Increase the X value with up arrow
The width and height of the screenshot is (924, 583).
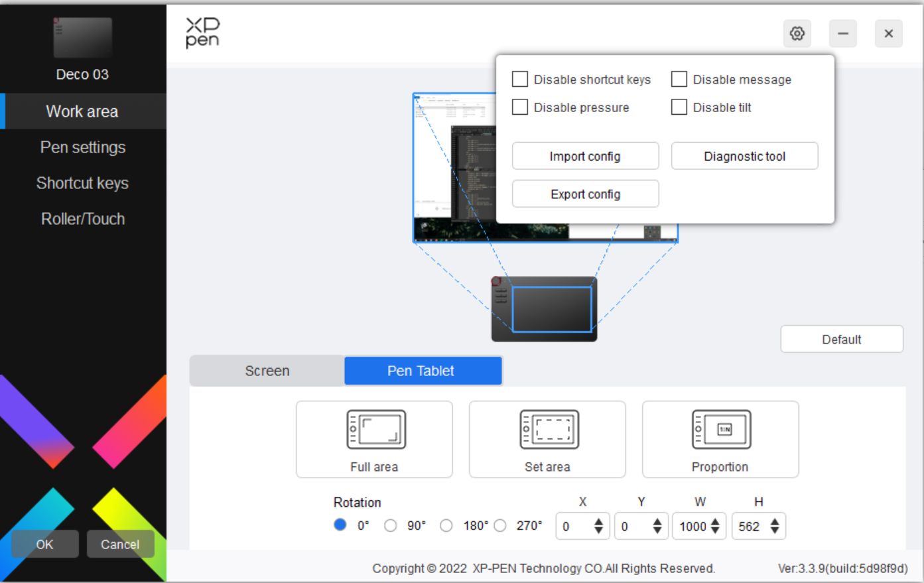click(598, 521)
